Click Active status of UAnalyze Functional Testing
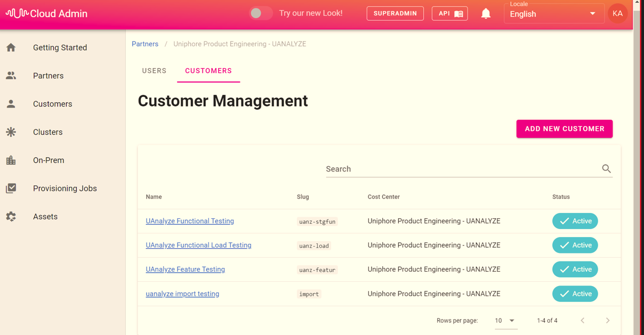 [575, 221]
